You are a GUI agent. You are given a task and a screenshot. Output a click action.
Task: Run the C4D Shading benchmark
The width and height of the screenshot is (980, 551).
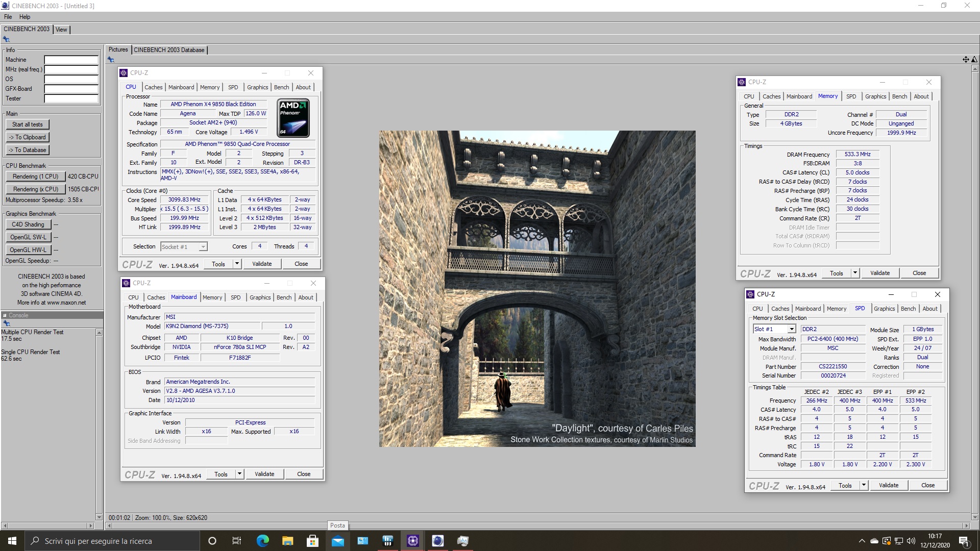coord(28,224)
